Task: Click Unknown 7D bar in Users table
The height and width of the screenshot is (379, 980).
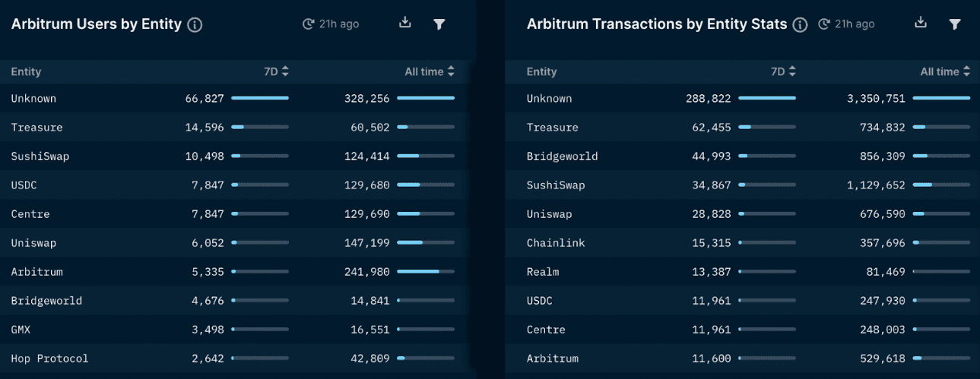Action: coord(259,98)
